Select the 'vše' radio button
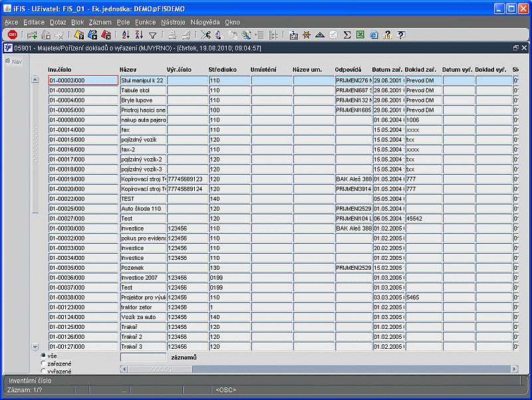This screenshot has width=532, height=400. click(x=44, y=355)
